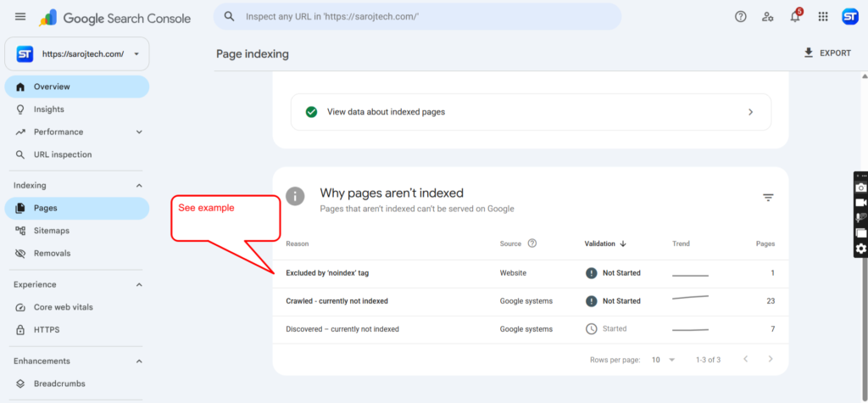Open Performance in sidebar

click(x=77, y=132)
